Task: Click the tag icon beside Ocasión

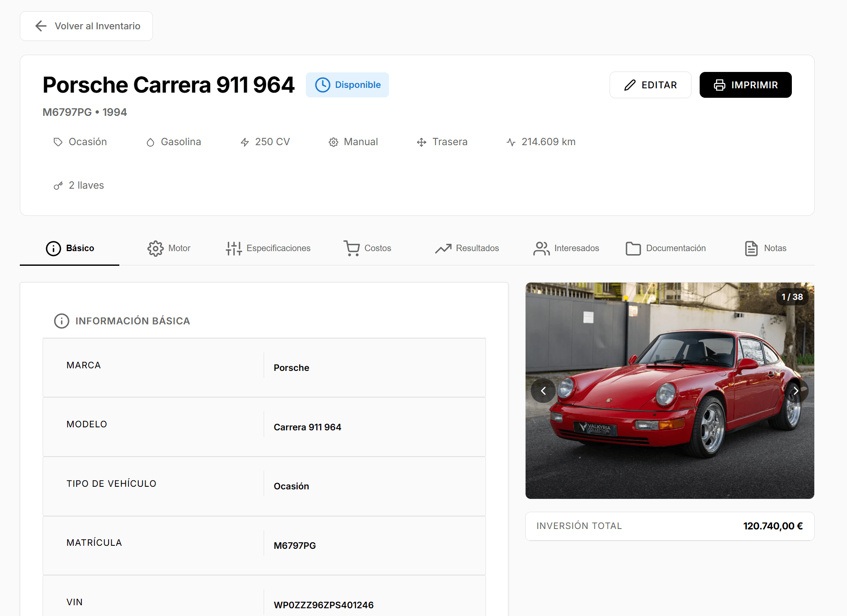Action: (x=58, y=142)
